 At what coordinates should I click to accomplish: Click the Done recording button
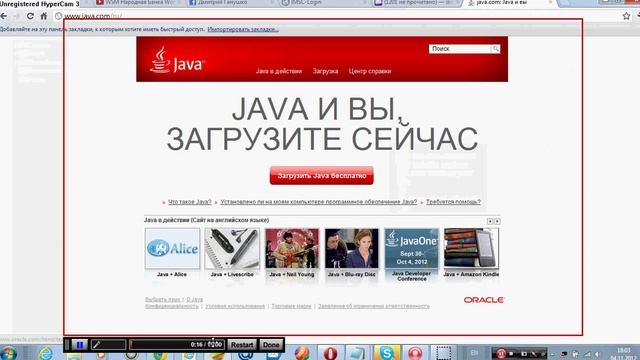271,345
